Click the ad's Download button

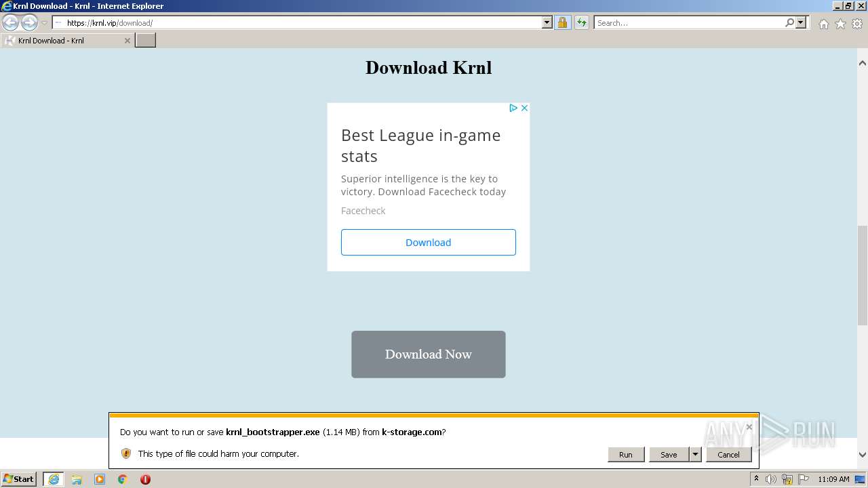pyautogui.click(x=429, y=243)
